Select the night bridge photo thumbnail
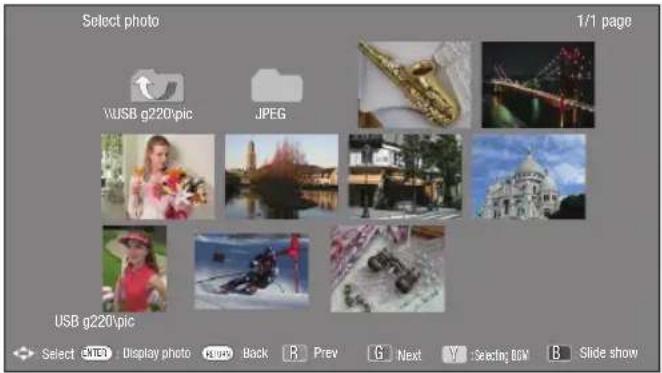The image size is (662, 373). 538,84
